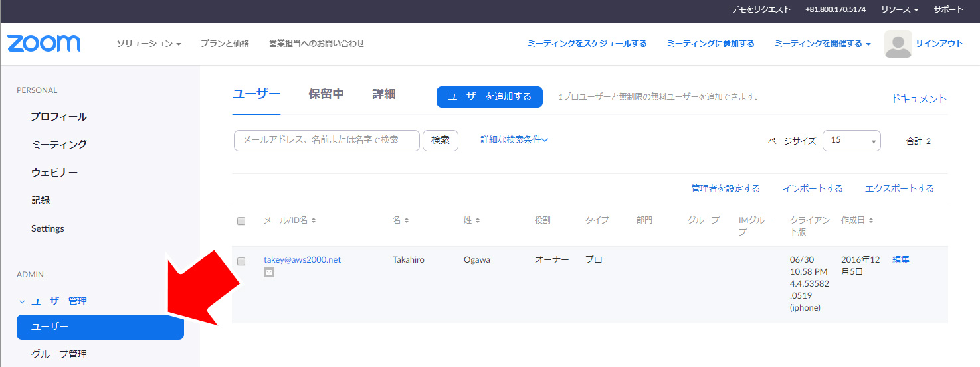The width and height of the screenshot is (980, 367).
Task: Expand 詳細な検索条件 options
Action: coord(514,140)
